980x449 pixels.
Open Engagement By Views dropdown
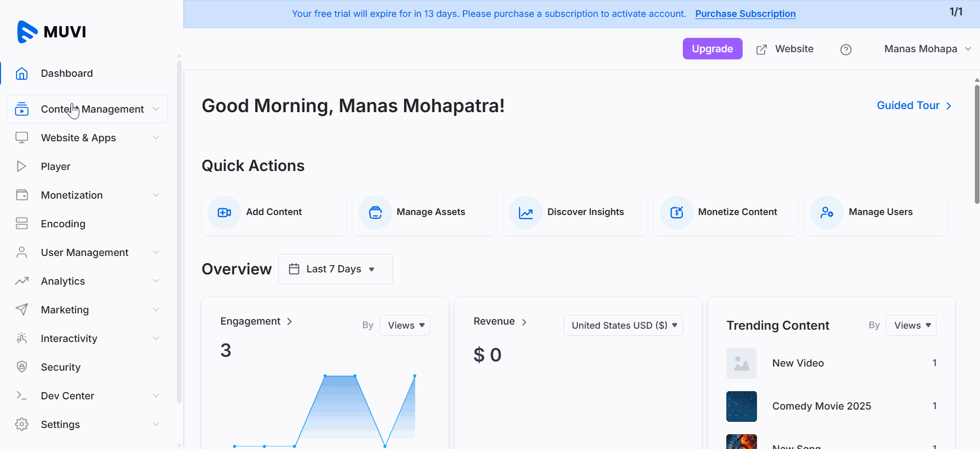pos(405,326)
